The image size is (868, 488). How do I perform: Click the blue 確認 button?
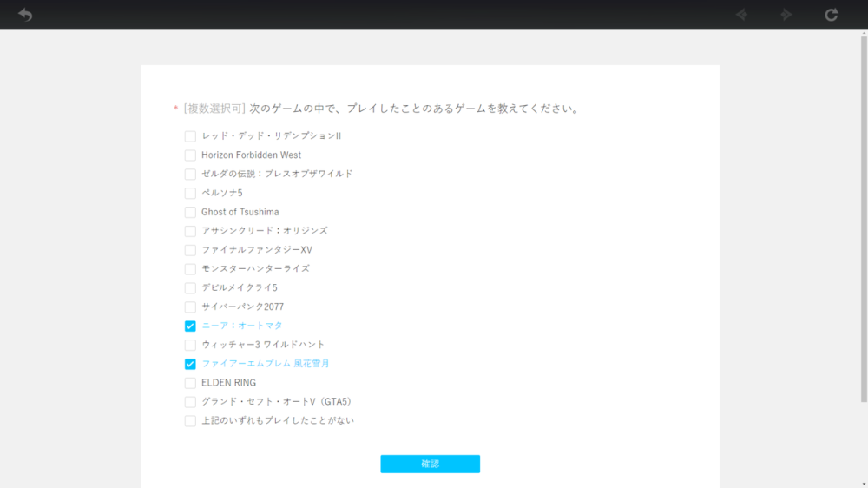[x=431, y=464]
